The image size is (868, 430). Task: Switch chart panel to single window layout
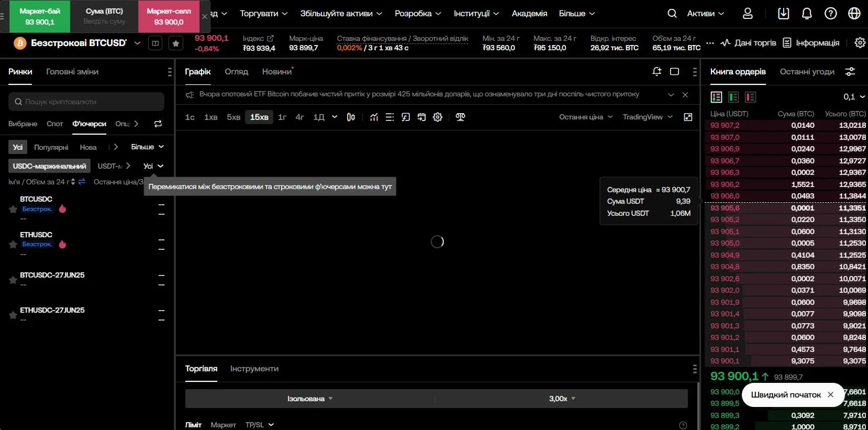pyautogui.click(x=675, y=72)
